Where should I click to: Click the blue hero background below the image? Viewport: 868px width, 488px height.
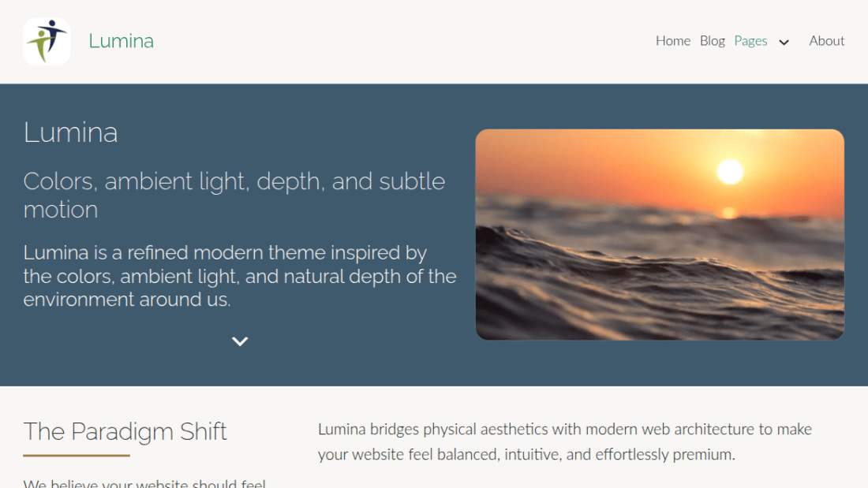(x=660, y=363)
